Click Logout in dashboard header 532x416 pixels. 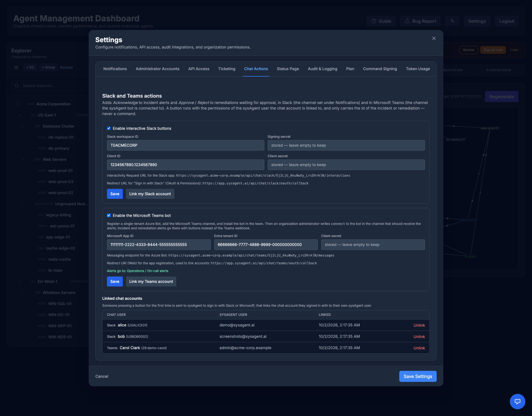pyautogui.click(x=507, y=21)
